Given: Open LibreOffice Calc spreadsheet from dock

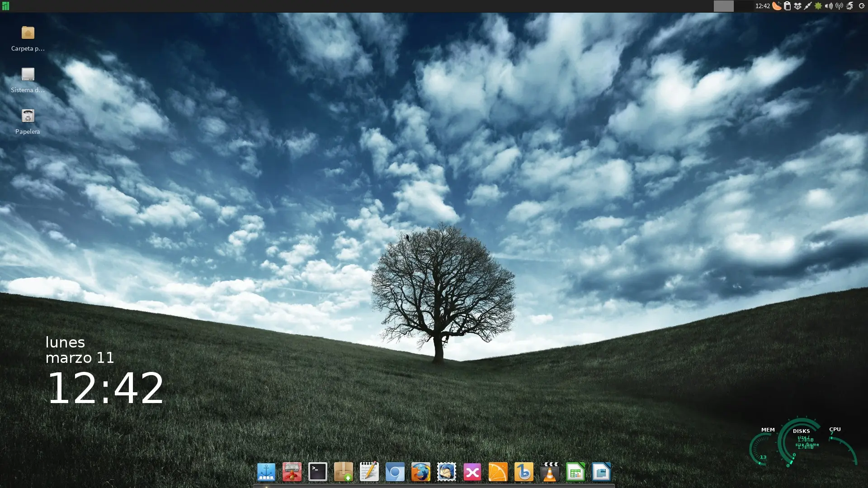Looking at the screenshot, I should pyautogui.click(x=575, y=472).
